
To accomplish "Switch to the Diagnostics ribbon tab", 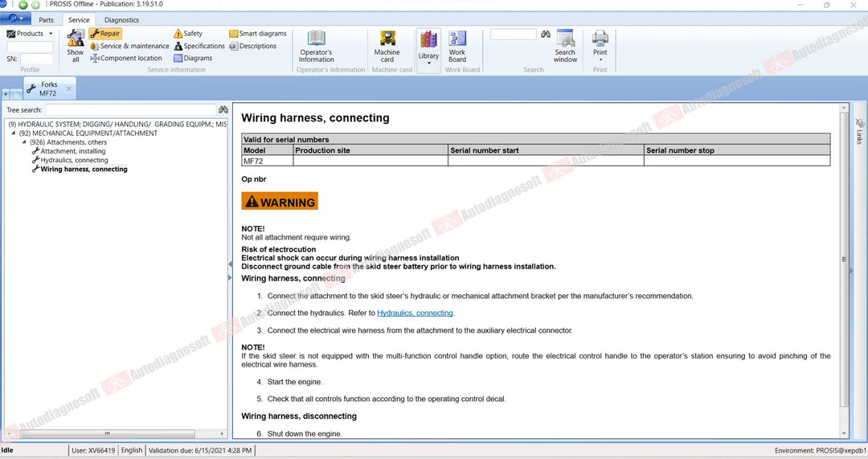I will click(121, 20).
